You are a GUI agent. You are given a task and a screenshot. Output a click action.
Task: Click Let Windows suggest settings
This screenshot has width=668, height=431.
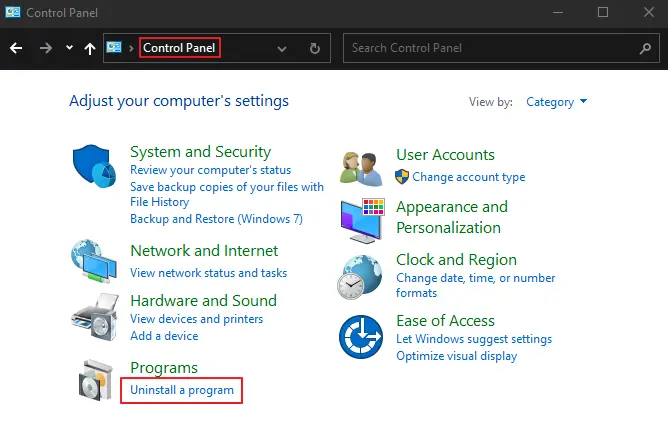[474, 339]
